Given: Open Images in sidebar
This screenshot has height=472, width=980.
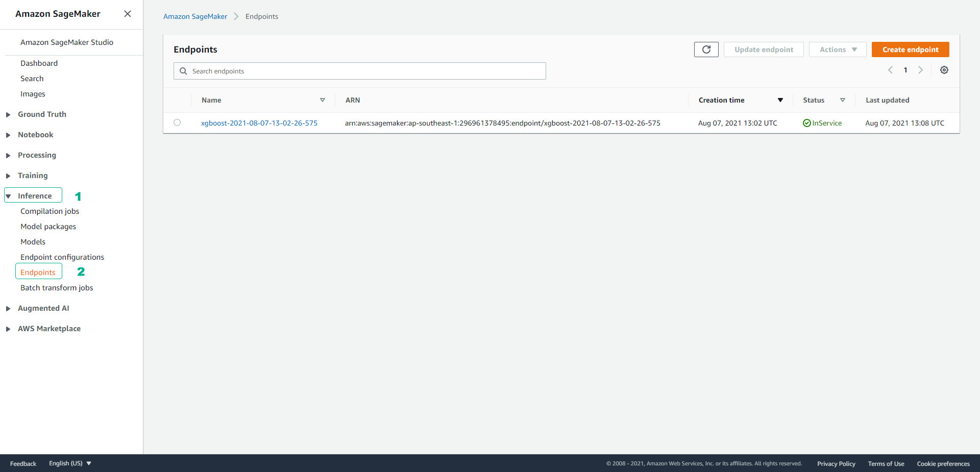Looking at the screenshot, I should click(33, 94).
